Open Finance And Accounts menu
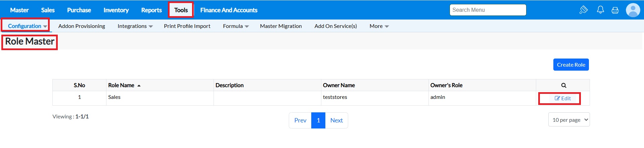 pyautogui.click(x=229, y=10)
